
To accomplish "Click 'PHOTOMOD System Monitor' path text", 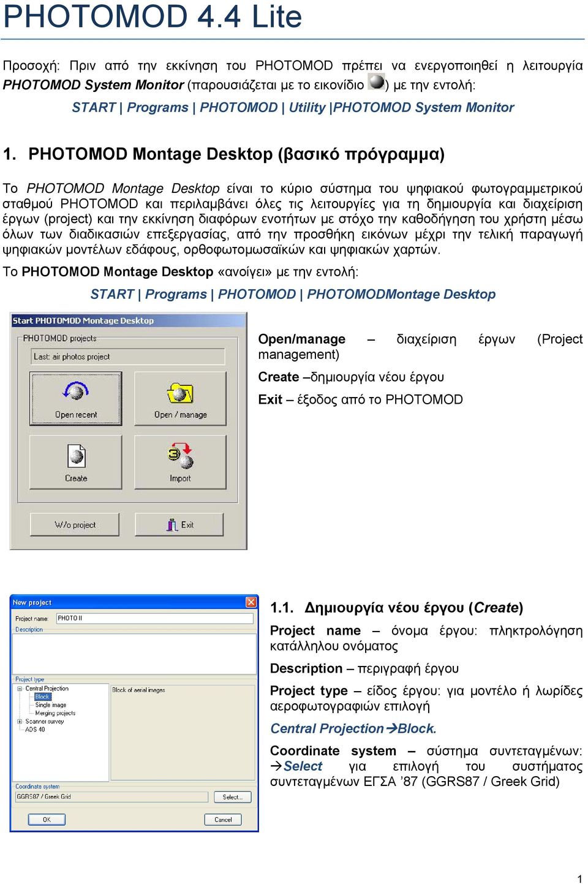I will pyautogui.click(x=424, y=107).
